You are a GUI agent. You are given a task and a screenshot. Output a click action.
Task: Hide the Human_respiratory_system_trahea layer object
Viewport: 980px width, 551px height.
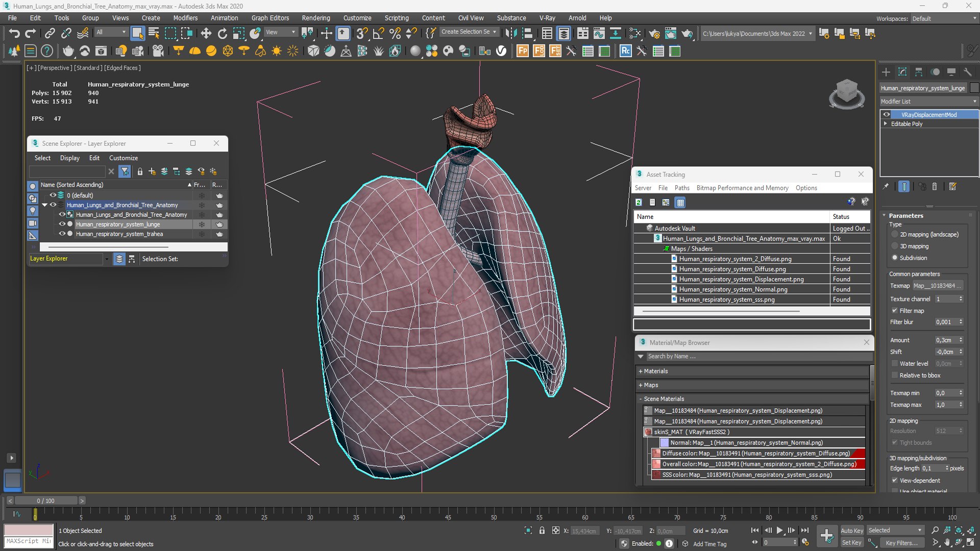point(62,234)
